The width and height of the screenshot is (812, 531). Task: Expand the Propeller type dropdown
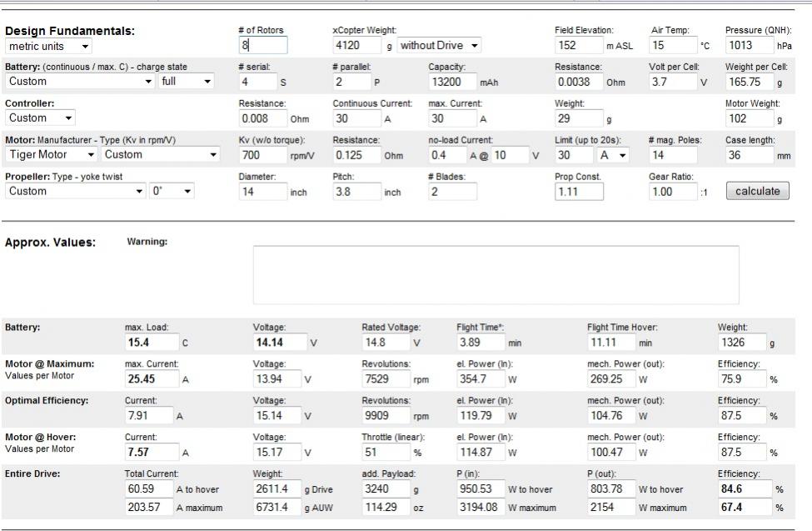76,192
